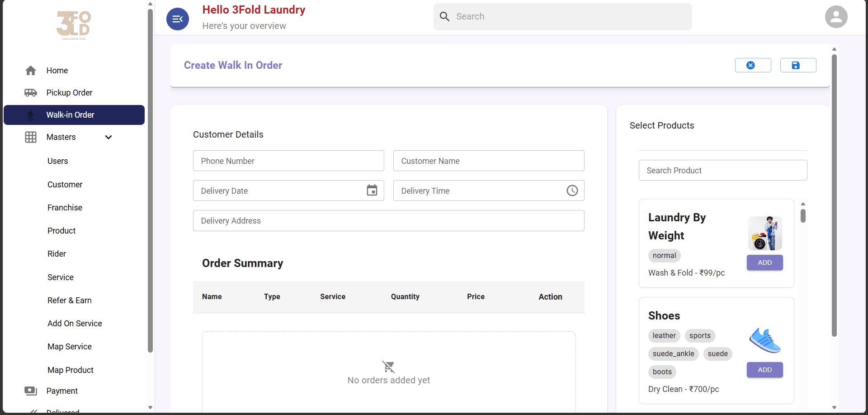
Task: Open Refer & Earn page
Action: click(70, 301)
